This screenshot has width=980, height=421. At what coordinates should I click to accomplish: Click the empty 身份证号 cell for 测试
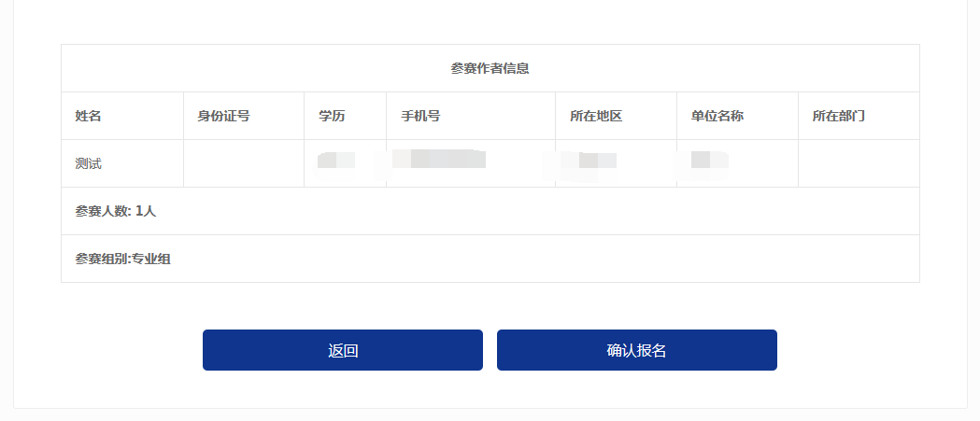pos(243,163)
